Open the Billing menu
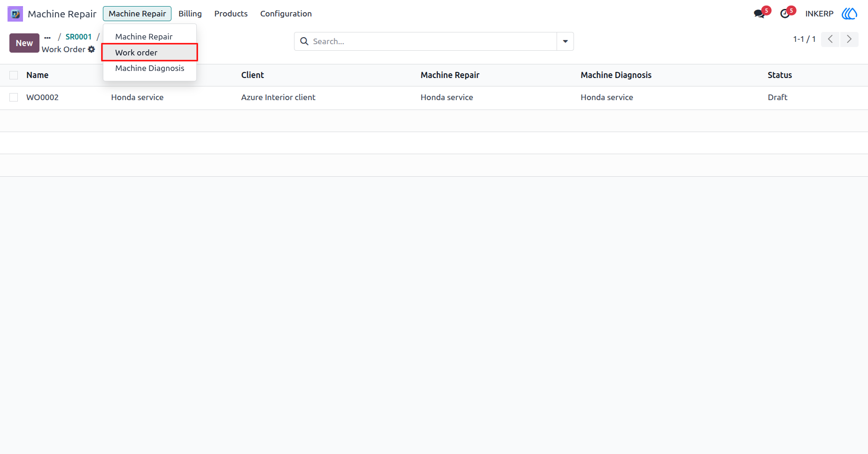Image resolution: width=868 pixels, height=454 pixels. click(x=190, y=14)
